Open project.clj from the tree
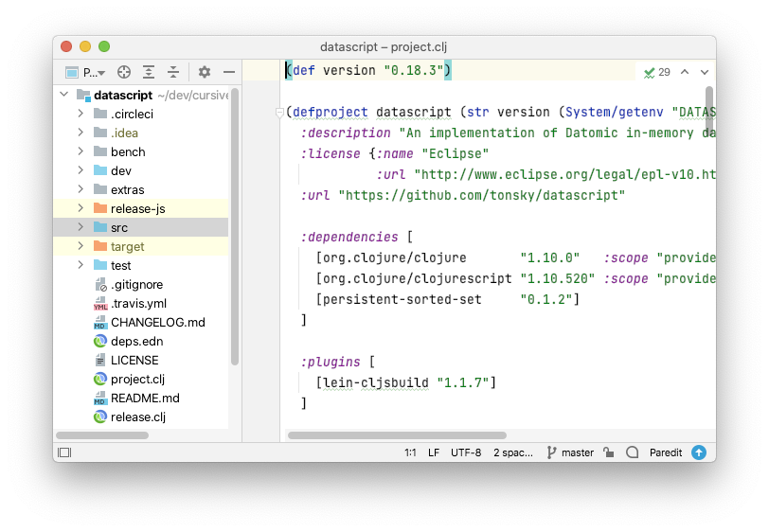This screenshot has height=532, width=769. pos(138,379)
